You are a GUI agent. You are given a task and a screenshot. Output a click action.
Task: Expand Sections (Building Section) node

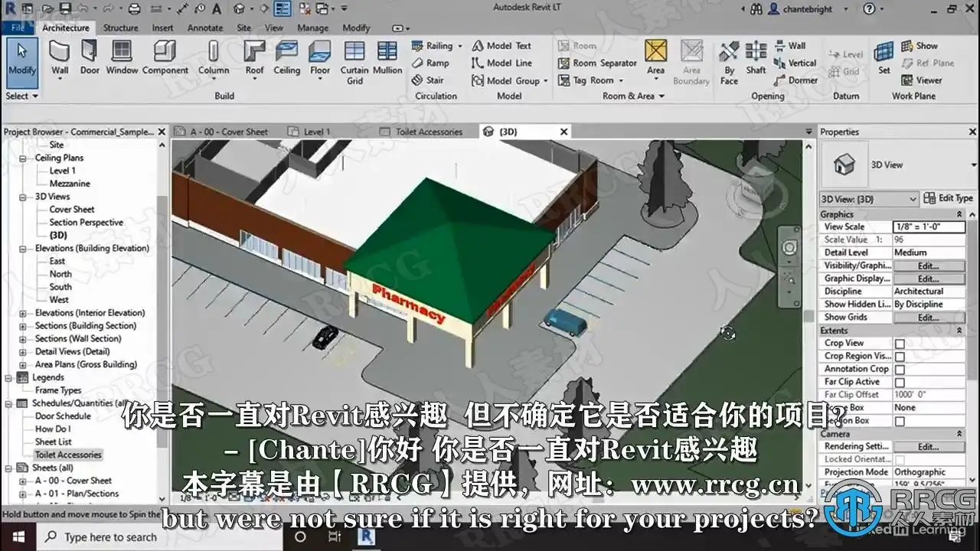click(x=24, y=326)
